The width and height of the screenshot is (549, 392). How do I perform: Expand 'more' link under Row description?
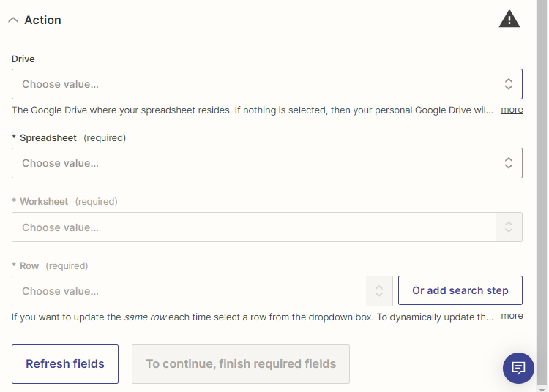coord(512,316)
